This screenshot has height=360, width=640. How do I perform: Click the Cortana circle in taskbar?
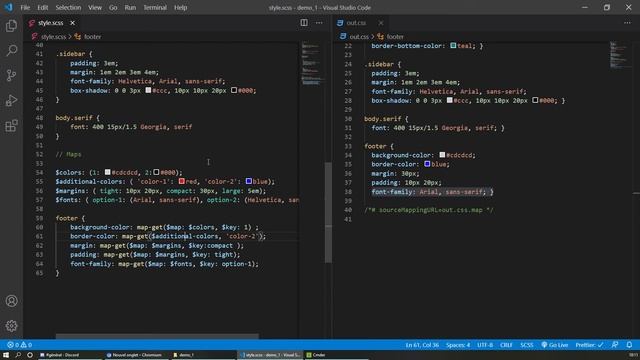coord(30,355)
